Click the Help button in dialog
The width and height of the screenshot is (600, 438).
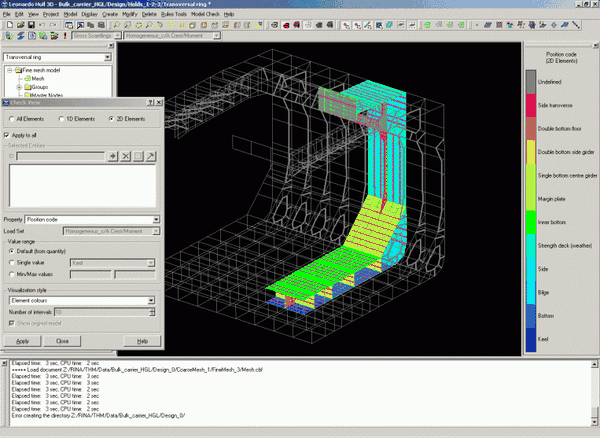(x=142, y=341)
